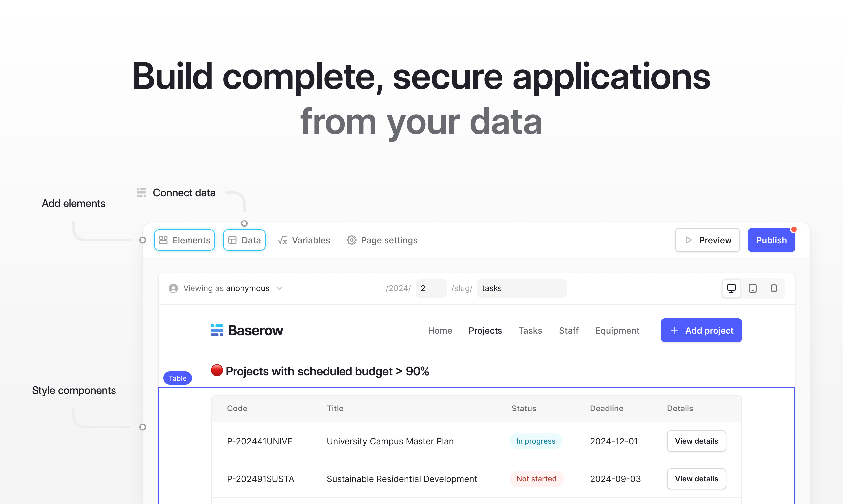Expand the Viewing as anonymous dropdown

279,288
